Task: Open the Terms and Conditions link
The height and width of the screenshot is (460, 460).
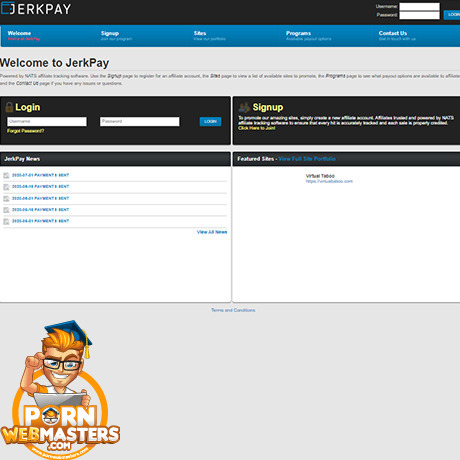Action: pyautogui.click(x=233, y=310)
